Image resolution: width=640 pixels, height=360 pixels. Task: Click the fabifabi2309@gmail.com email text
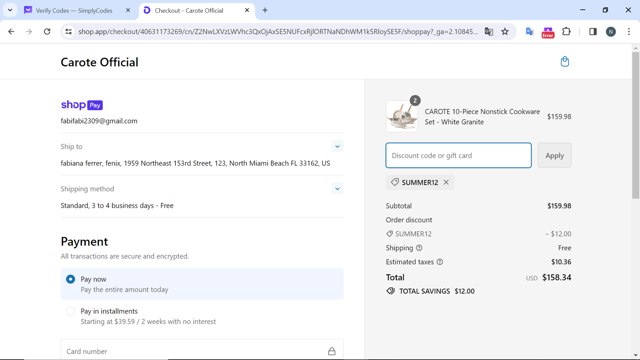(99, 121)
